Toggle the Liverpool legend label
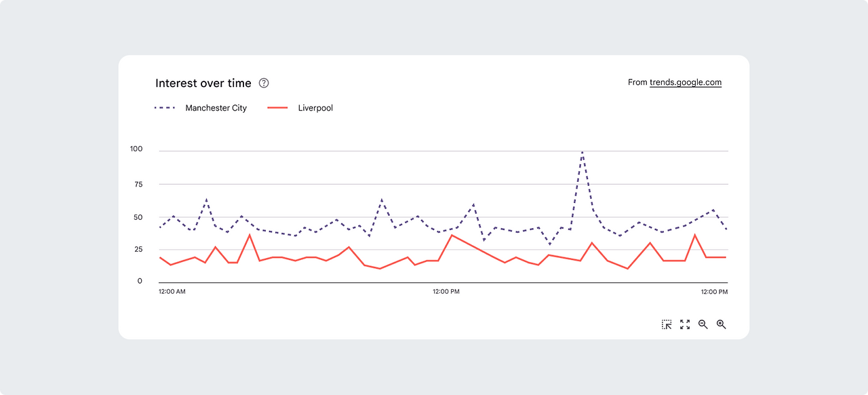 tap(315, 108)
